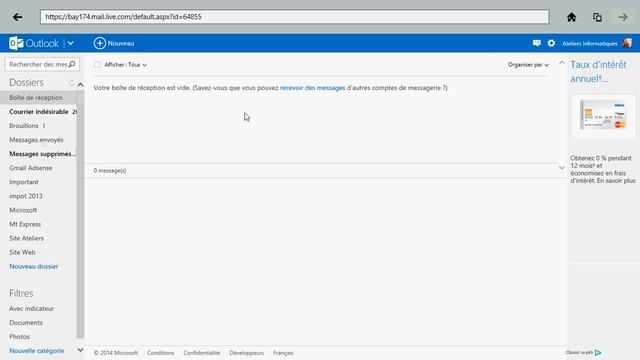
Task: Open Courrier indésirable folder
Action: click(39, 111)
